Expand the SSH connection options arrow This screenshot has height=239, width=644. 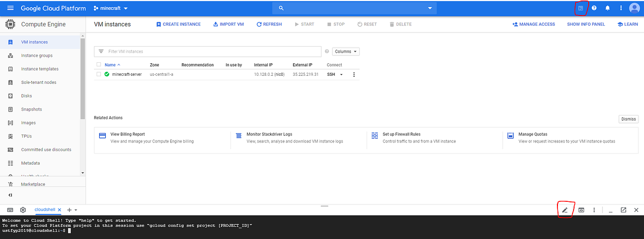click(341, 74)
